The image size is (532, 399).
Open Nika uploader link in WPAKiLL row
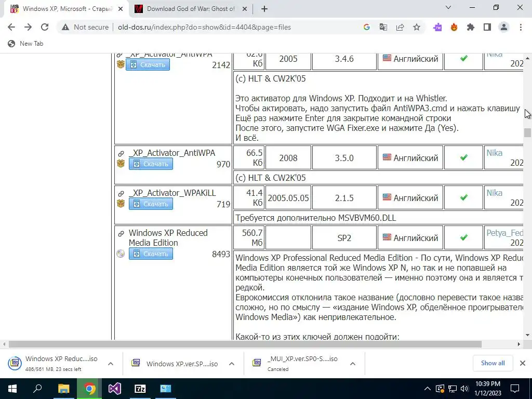495,193
